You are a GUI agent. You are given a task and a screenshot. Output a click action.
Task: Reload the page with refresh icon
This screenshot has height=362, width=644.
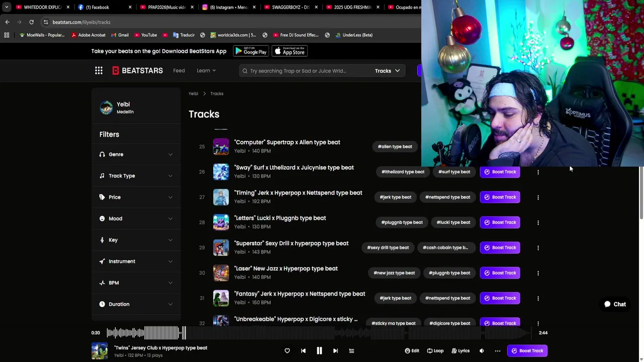(31, 22)
